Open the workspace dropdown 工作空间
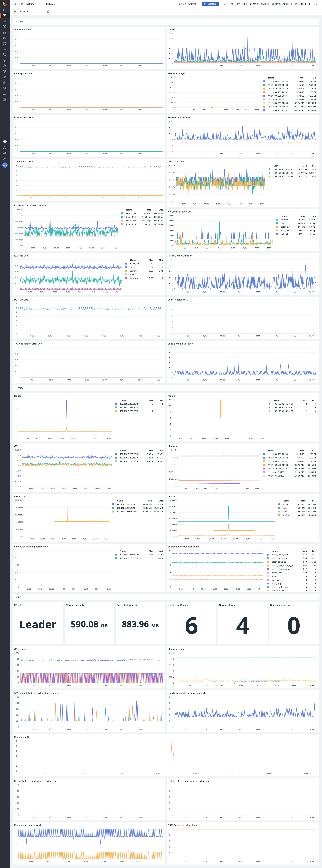This screenshot has width=322, height=868. (x=189, y=4)
